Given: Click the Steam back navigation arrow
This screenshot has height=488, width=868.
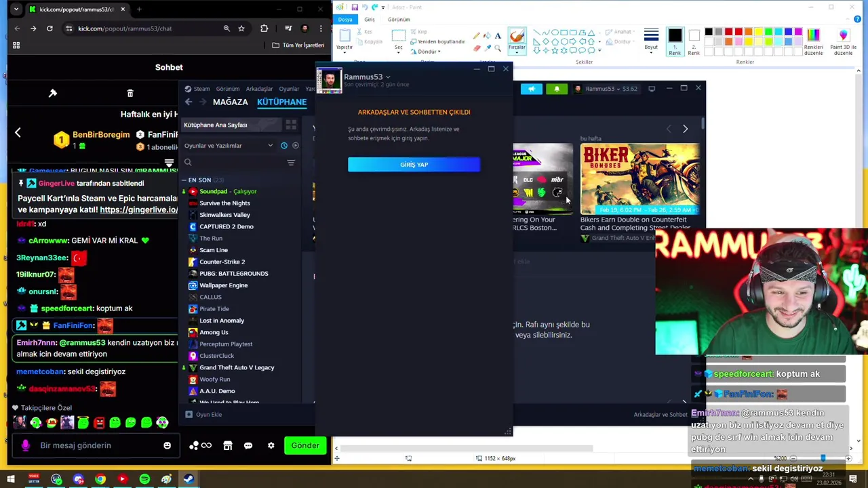Looking at the screenshot, I should click(x=189, y=102).
